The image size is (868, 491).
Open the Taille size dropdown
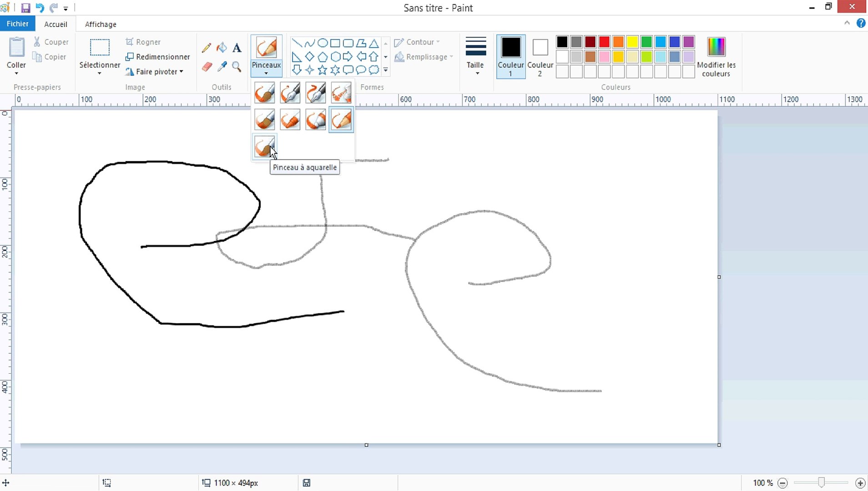[476, 56]
